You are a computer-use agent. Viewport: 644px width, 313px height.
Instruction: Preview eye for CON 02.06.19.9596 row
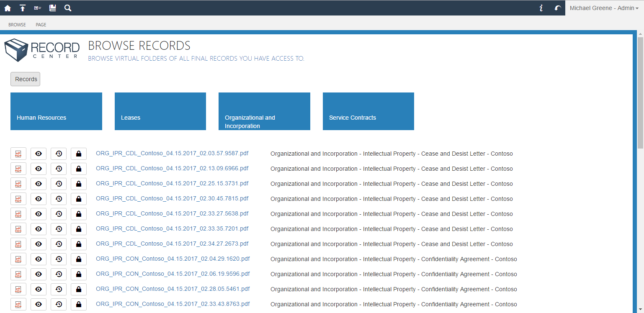39,275
